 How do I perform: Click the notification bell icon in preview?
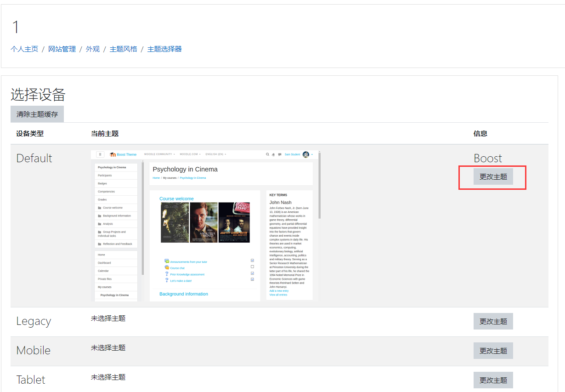(x=274, y=154)
